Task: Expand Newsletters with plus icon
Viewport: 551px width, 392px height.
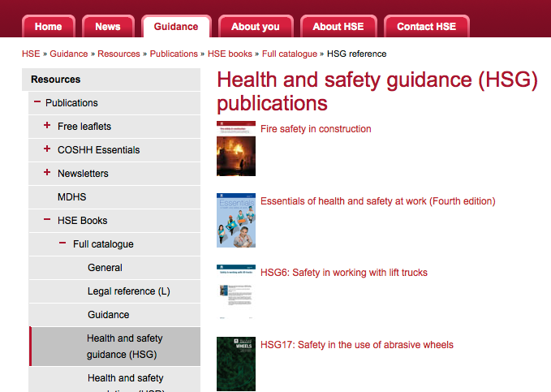Action: [47, 172]
